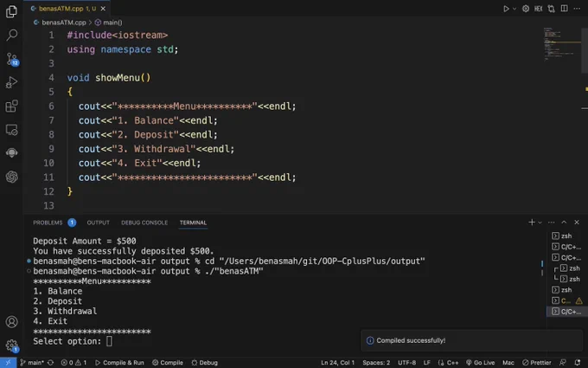Start Go Live server

coord(481,363)
